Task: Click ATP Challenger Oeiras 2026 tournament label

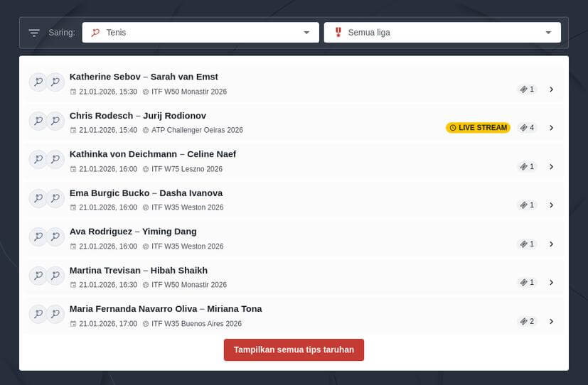Action: coord(197,131)
